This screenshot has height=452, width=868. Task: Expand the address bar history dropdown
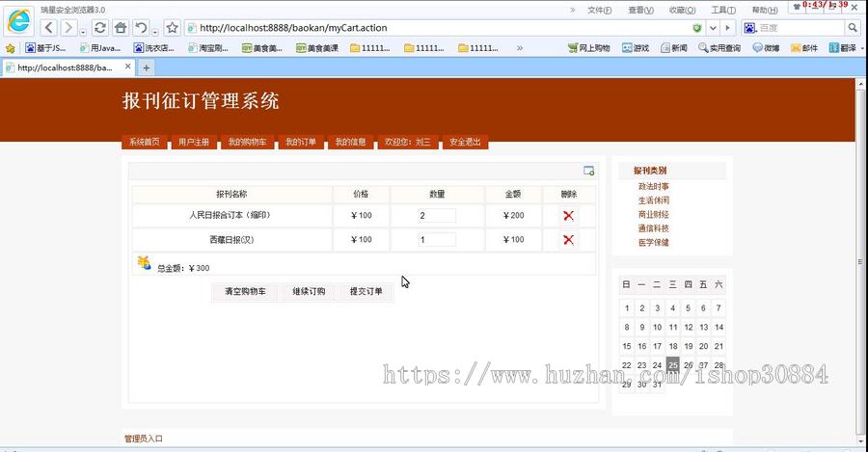point(713,28)
